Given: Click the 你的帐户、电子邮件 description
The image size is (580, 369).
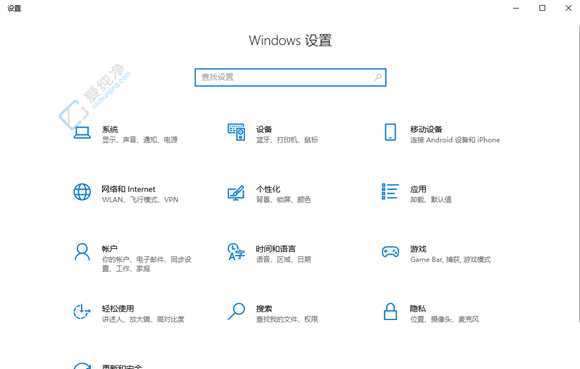Looking at the screenshot, I should coord(146,264).
